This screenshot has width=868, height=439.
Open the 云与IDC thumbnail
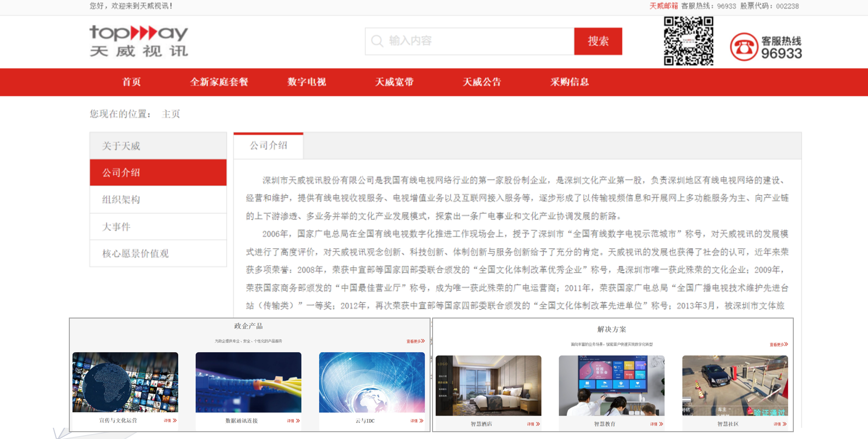tap(372, 382)
